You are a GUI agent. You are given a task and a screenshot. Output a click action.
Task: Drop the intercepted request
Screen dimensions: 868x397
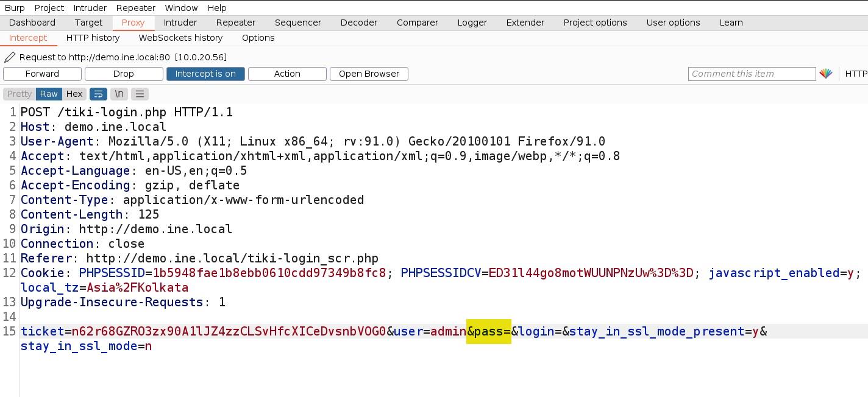(124, 74)
